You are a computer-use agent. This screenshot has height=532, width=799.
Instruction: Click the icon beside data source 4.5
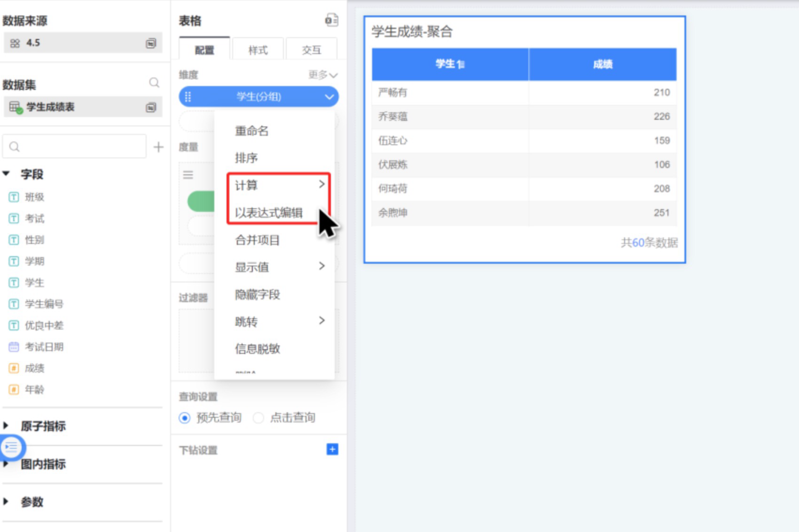tap(150, 43)
